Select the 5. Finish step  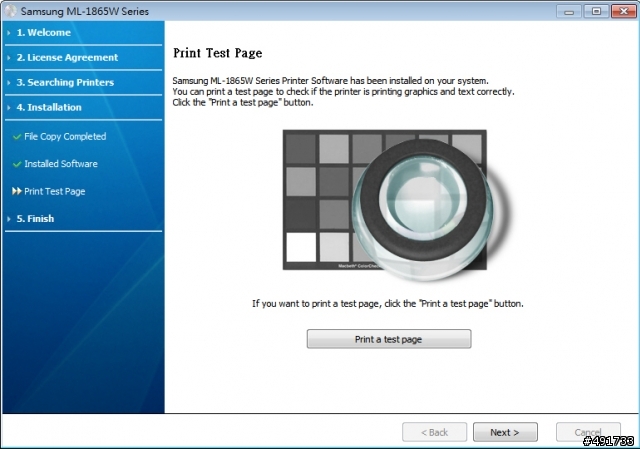pos(35,219)
